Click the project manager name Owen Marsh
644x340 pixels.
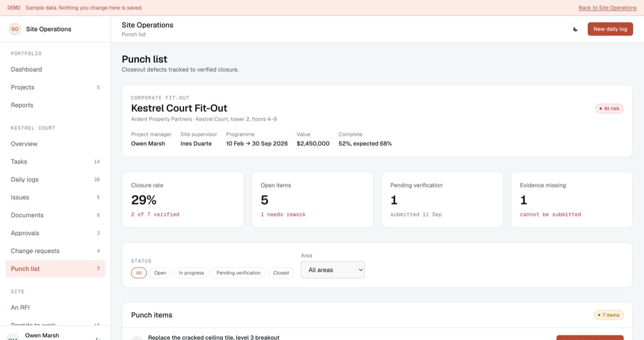coord(148,143)
